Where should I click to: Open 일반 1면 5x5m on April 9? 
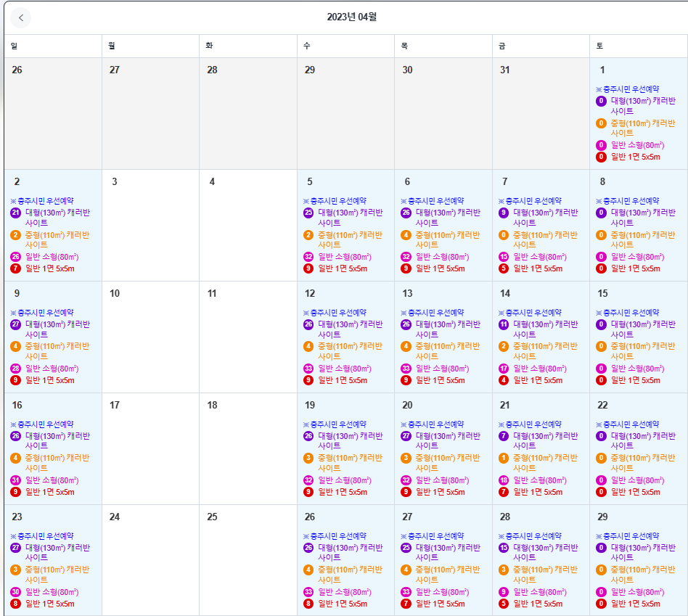click(49, 380)
